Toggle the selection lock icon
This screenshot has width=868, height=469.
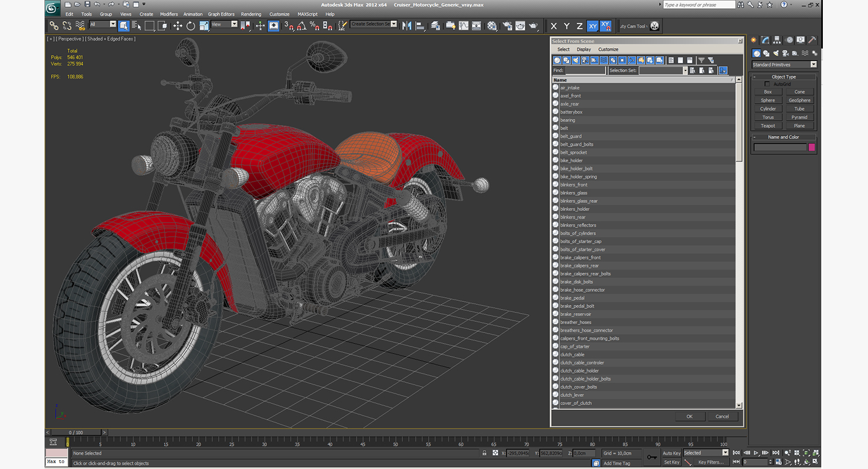click(x=484, y=453)
